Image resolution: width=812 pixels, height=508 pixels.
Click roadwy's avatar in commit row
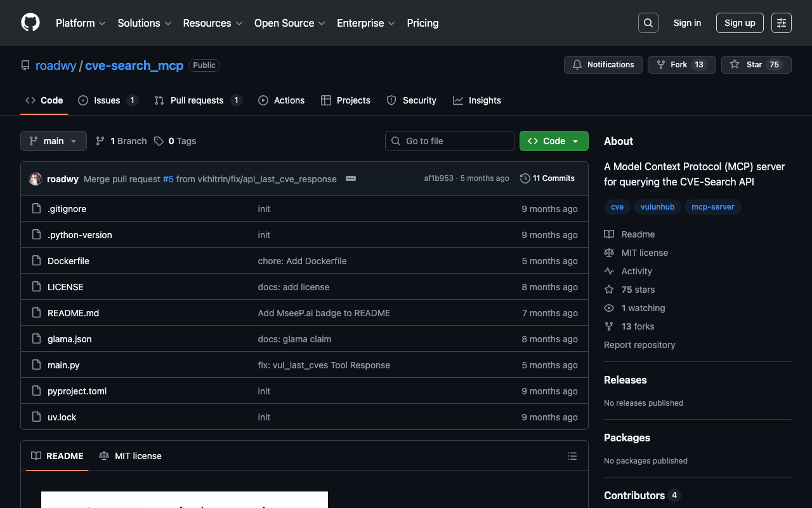(x=36, y=179)
